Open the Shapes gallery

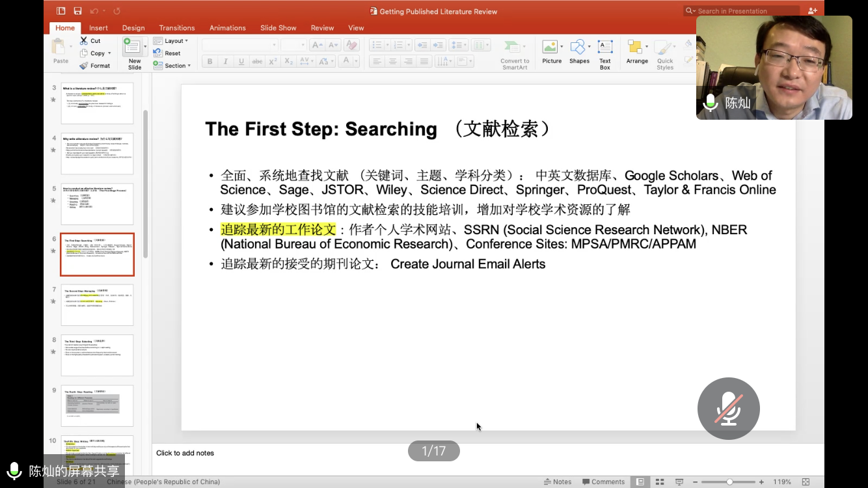coord(578,51)
